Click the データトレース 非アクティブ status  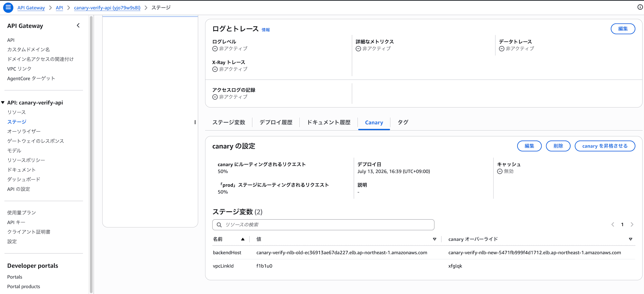(516, 49)
